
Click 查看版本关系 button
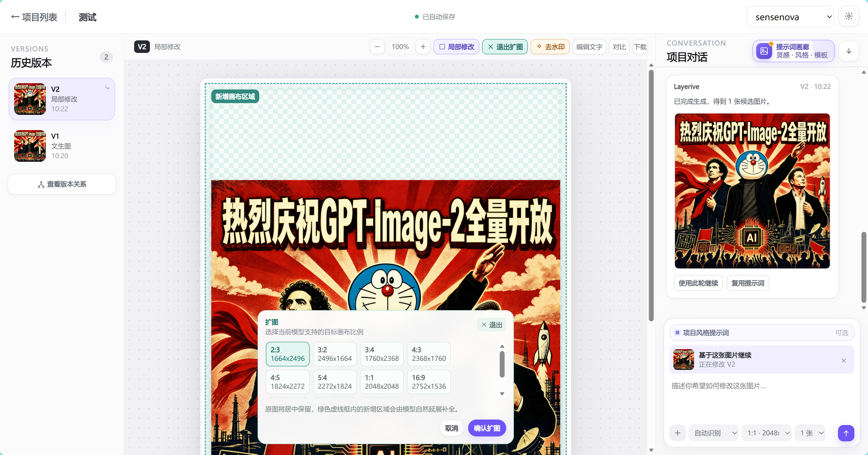[x=62, y=184]
